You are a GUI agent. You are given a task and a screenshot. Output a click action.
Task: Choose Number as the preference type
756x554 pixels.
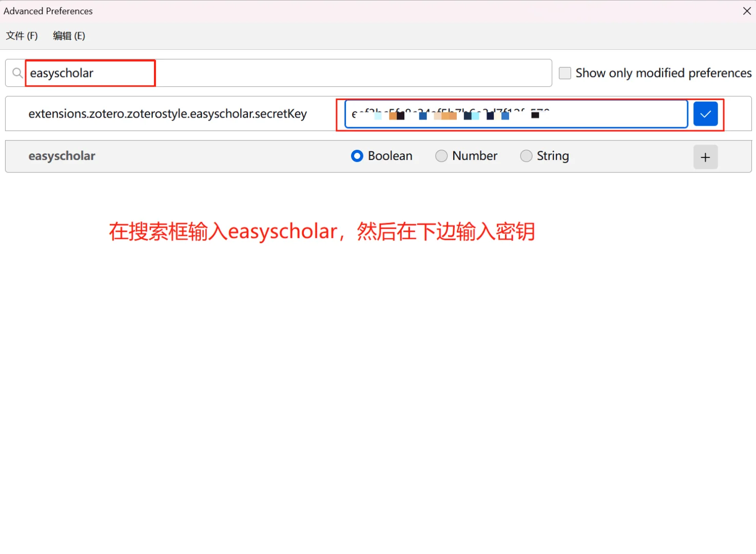click(x=441, y=156)
